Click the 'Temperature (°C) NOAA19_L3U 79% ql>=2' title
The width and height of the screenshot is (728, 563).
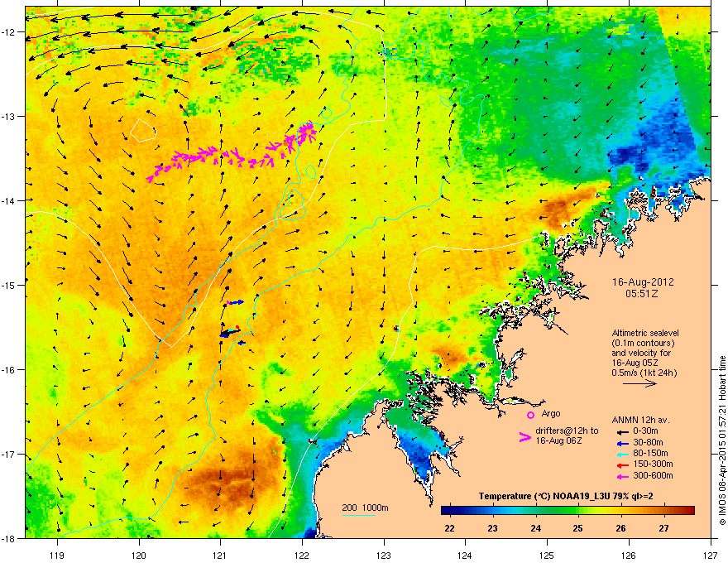(566, 496)
